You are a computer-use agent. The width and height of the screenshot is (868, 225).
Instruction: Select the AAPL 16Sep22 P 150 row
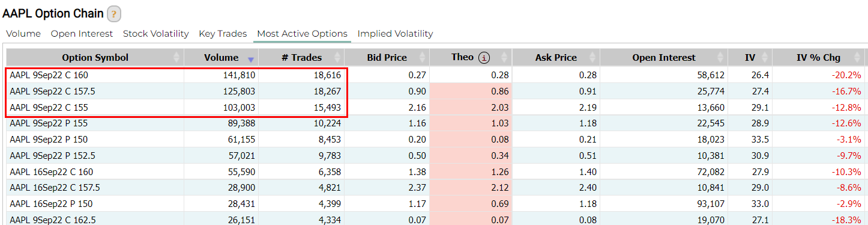pyautogui.click(x=435, y=203)
